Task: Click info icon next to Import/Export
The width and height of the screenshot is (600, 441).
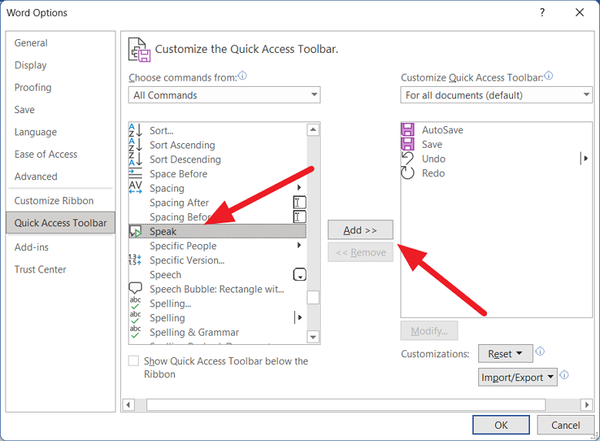Action: click(564, 375)
